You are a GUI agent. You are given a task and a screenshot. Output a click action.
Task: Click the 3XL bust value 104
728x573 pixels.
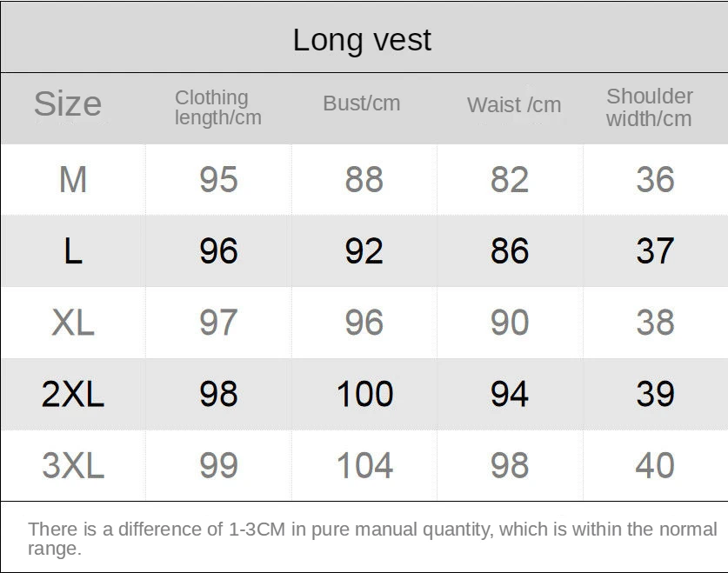tap(364, 465)
